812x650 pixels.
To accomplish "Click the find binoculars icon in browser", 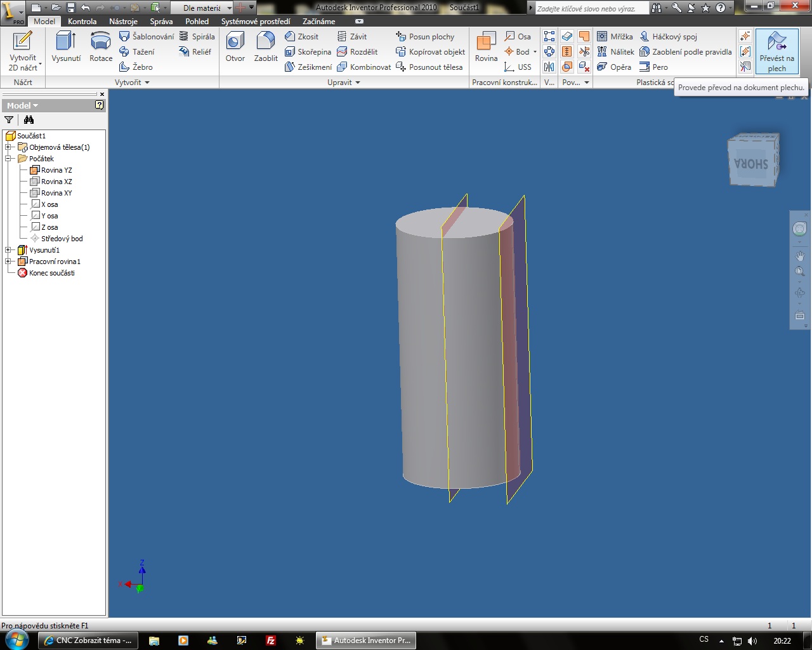I will coord(29,120).
